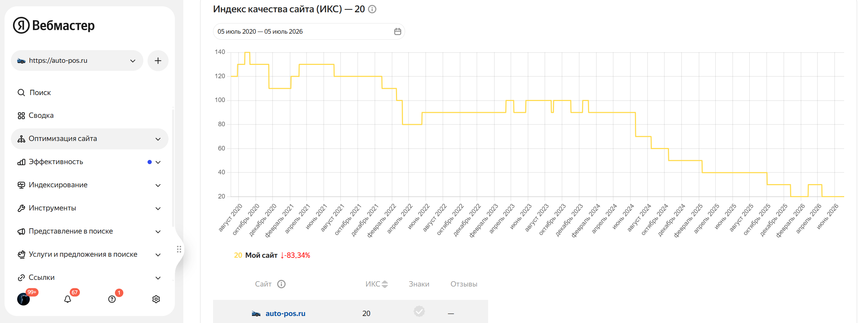Open the calendar icon in date field
Screen dimensions: 868x323
pos(397,32)
